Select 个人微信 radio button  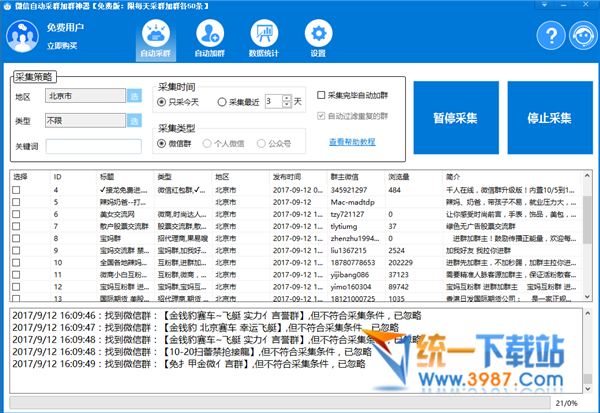[x=207, y=144]
